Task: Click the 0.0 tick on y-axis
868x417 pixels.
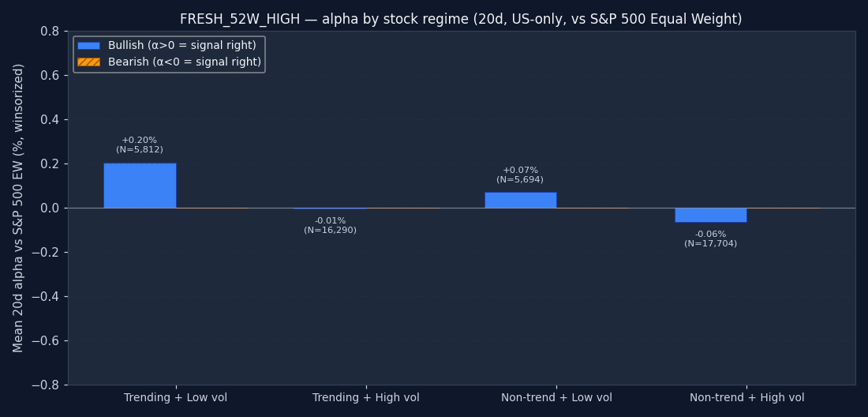Action: pos(49,208)
